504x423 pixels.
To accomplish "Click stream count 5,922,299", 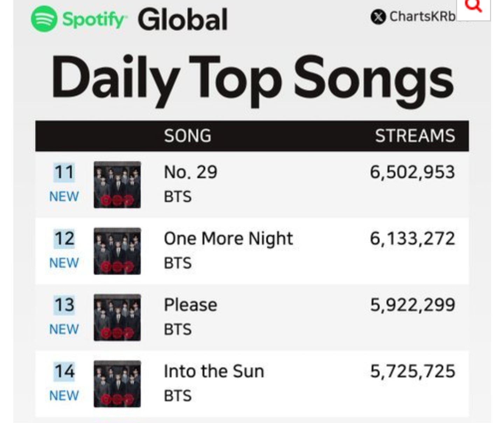I will tap(412, 305).
